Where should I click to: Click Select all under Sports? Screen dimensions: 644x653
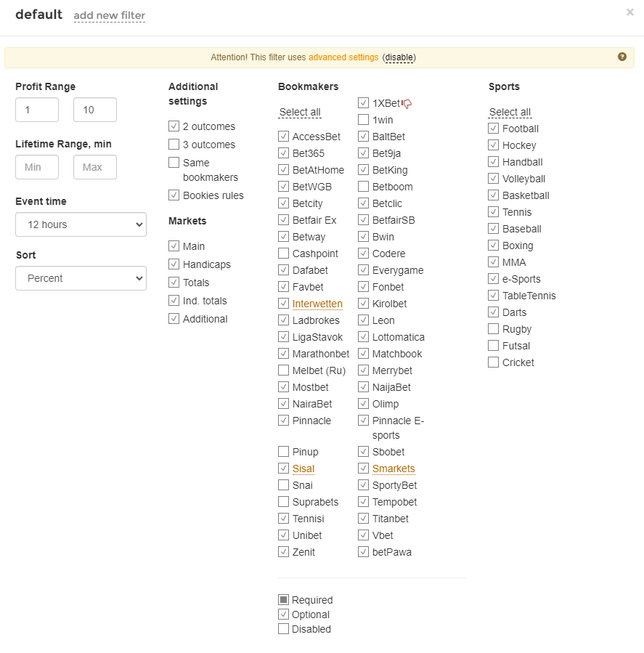pos(510,112)
